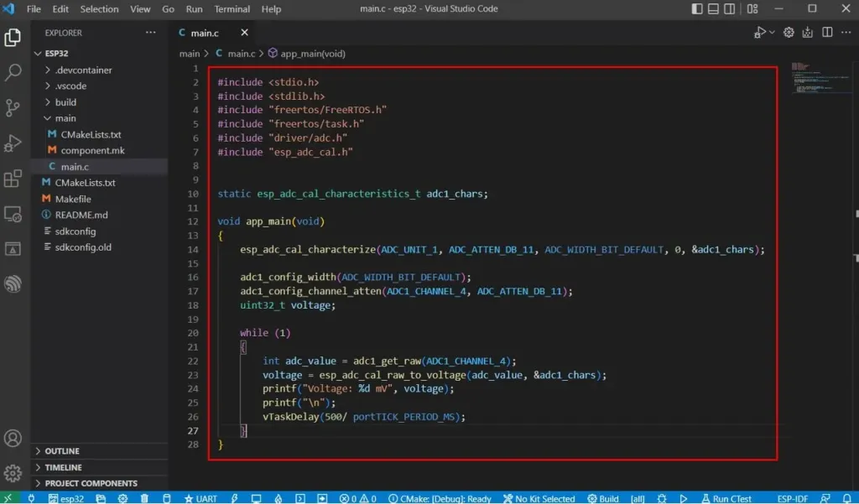Open the Search view

(x=13, y=72)
